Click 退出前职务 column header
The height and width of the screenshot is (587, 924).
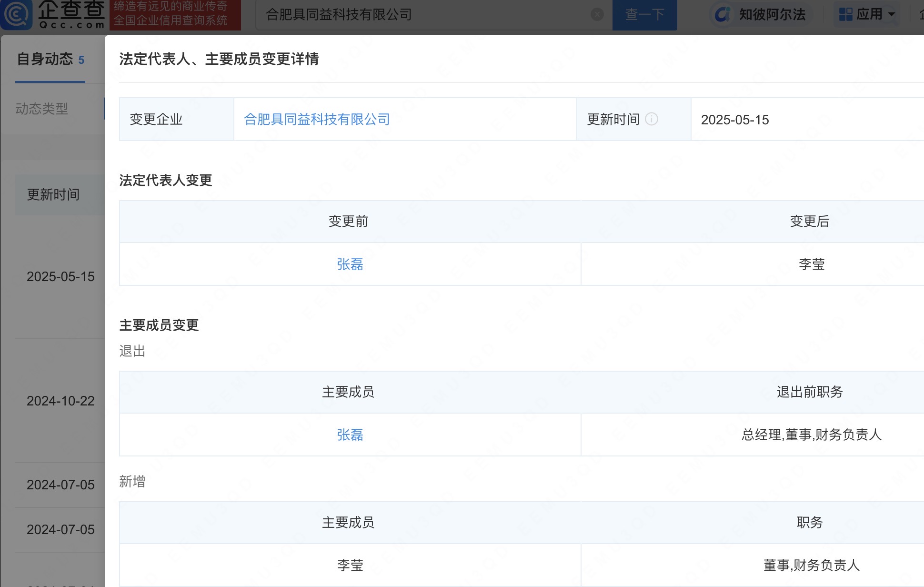click(810, 392)
